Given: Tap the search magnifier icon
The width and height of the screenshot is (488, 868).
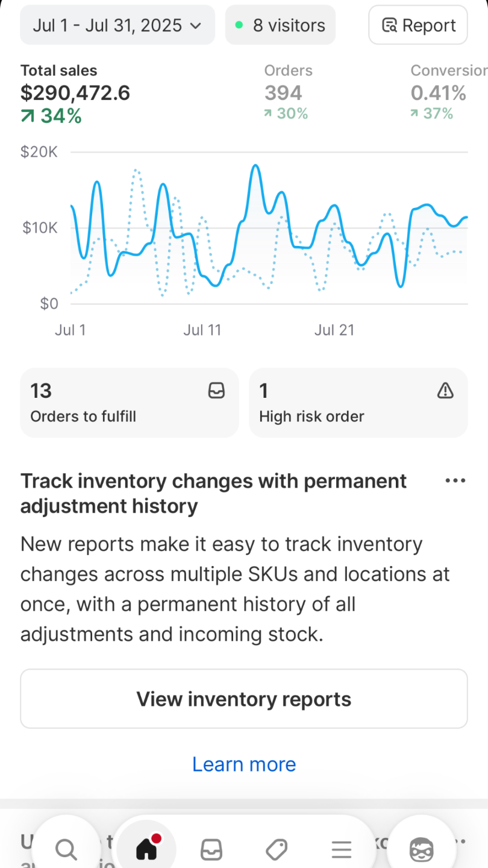Looking at the screenshot, I should (x=66, y=850).
